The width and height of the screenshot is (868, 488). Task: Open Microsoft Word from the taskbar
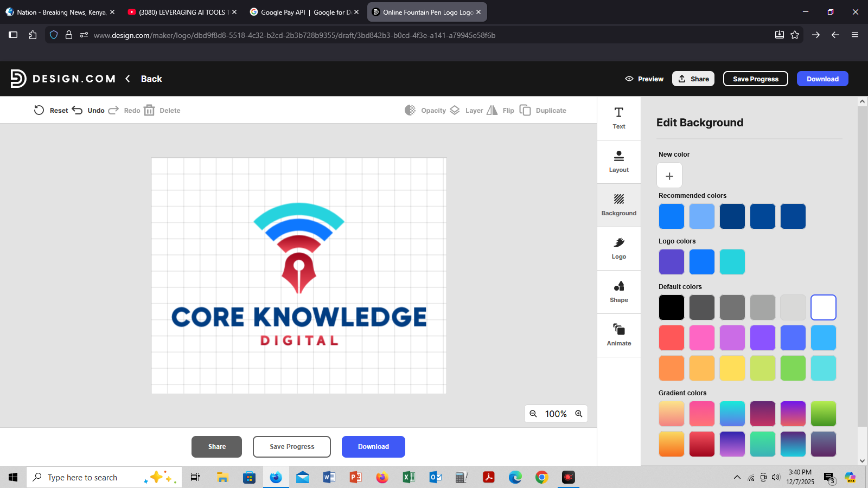329,477
